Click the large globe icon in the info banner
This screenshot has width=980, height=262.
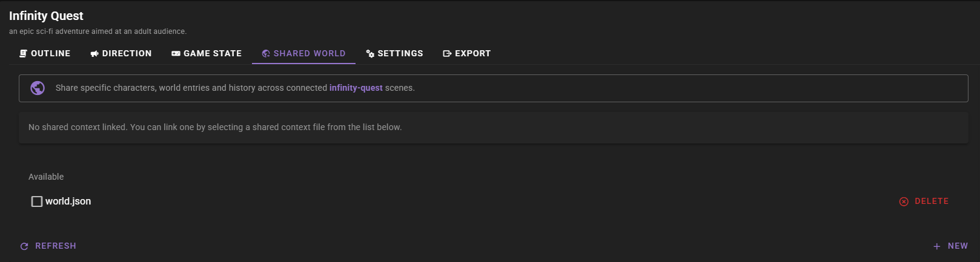38,88
